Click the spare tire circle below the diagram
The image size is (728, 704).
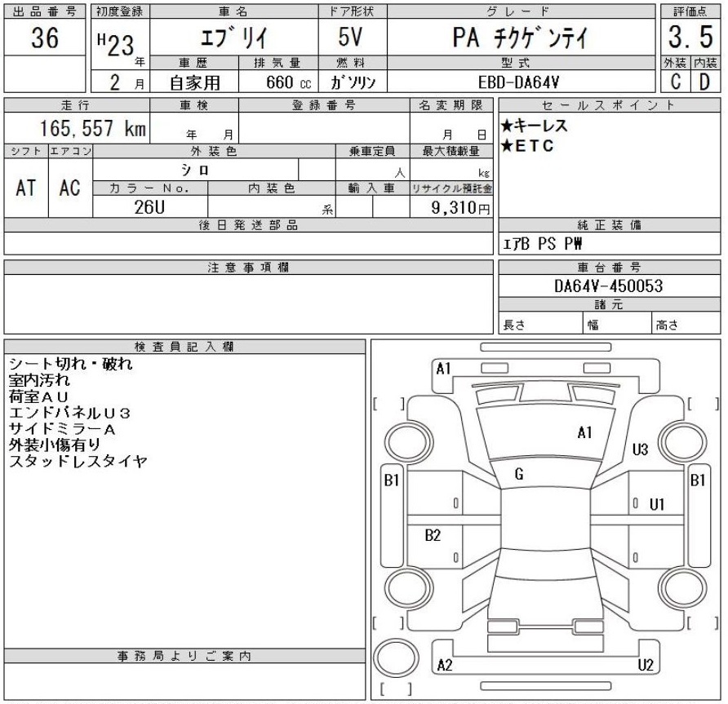click(x=393, y=660)
